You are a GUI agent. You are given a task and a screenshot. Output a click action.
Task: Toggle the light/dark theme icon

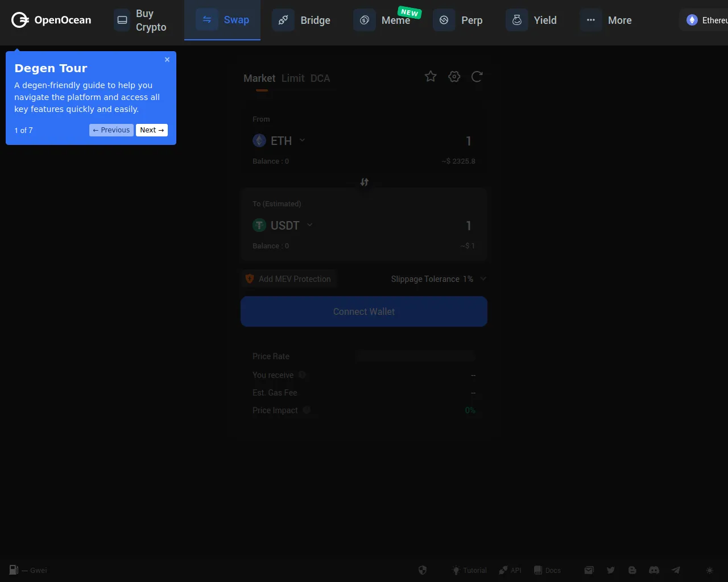pos(709,570)
